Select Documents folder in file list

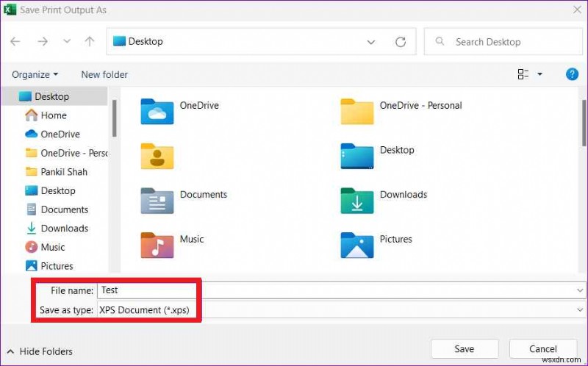click(x=184, y=201)
